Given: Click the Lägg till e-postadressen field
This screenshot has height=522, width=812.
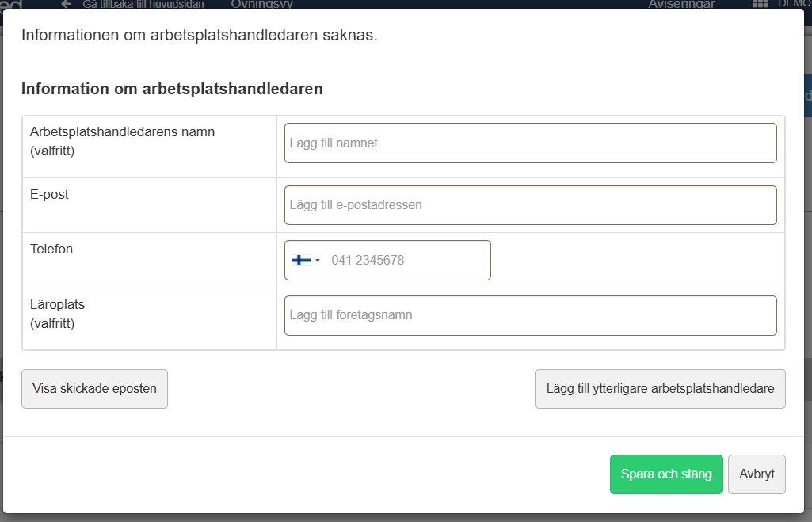Looking at the screenshot, I should point(530,204).
